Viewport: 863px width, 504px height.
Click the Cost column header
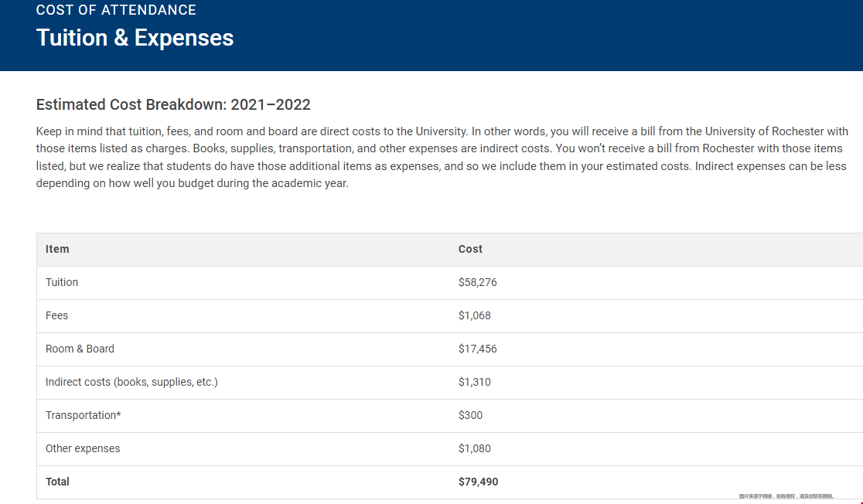click(x=470, y=249)
